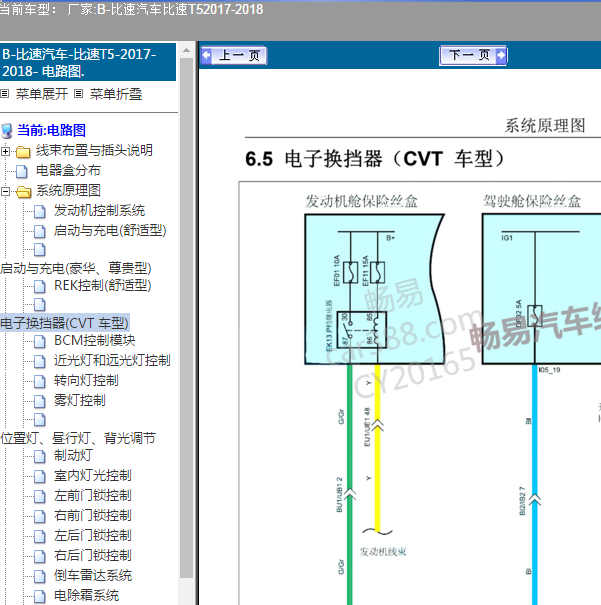Click page icon beside 右前门锁控制
This screenshot has width=601, height=605.
pos(39,517)
